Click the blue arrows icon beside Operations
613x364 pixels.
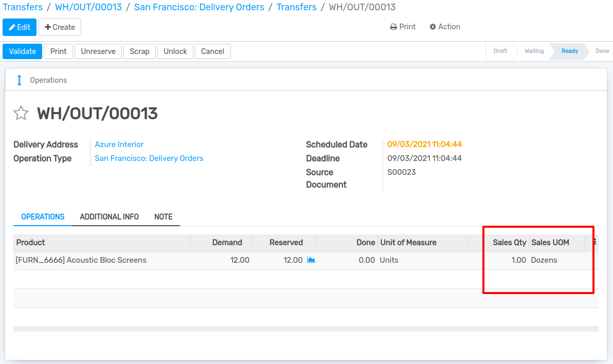point(19,80)
